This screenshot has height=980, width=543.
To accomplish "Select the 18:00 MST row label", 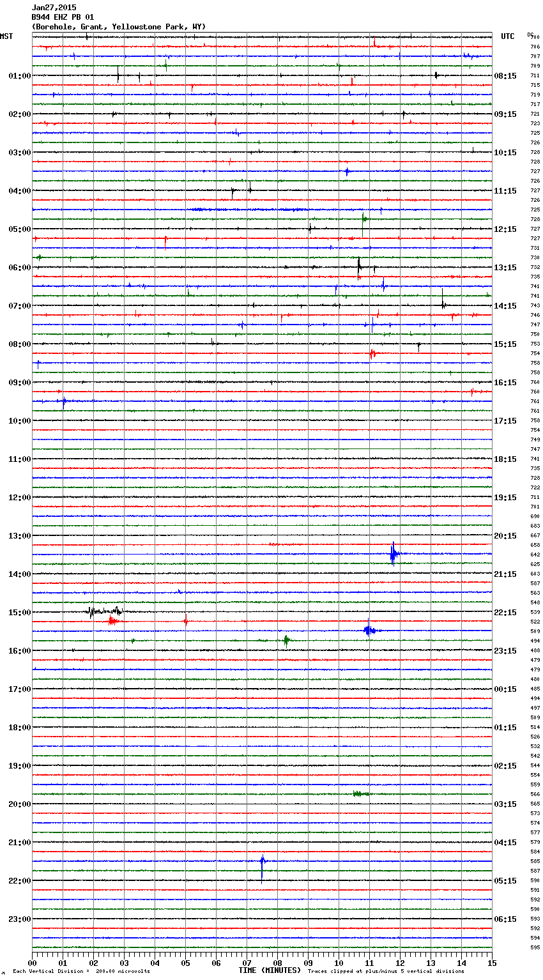I will pos(19,728).
